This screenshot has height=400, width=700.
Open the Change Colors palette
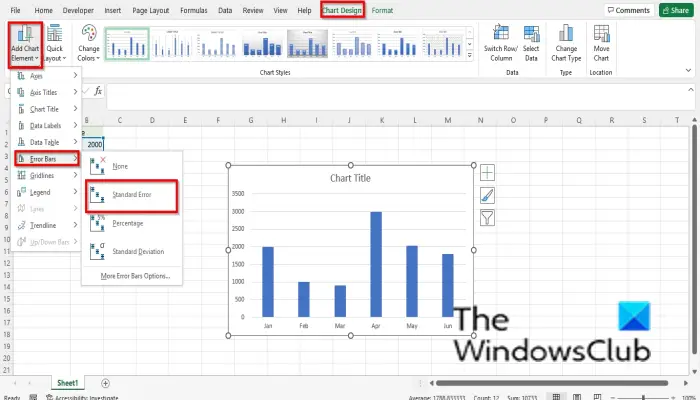88,44
